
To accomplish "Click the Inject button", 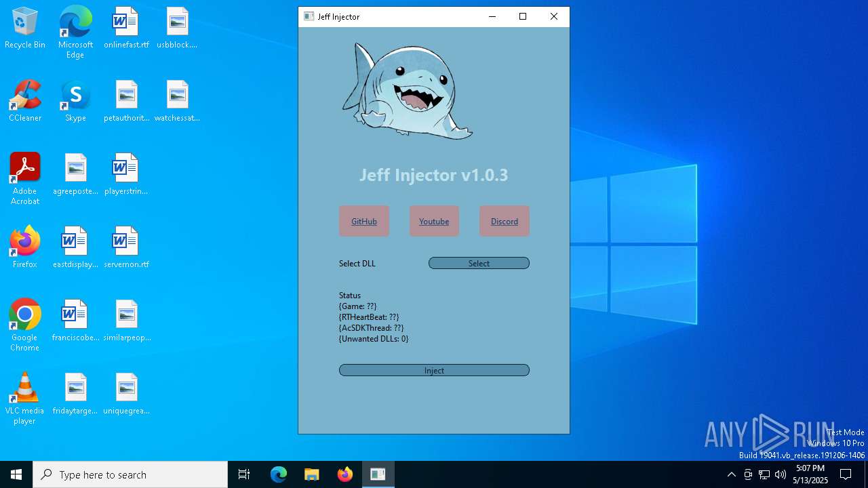I will [434, 370].
